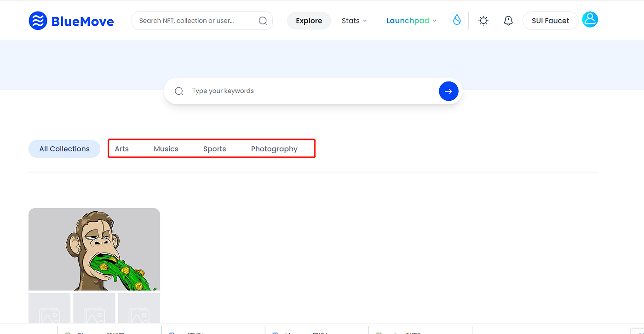Click the third placeholder thumbnail below monkey

click(x=139, y=308)
